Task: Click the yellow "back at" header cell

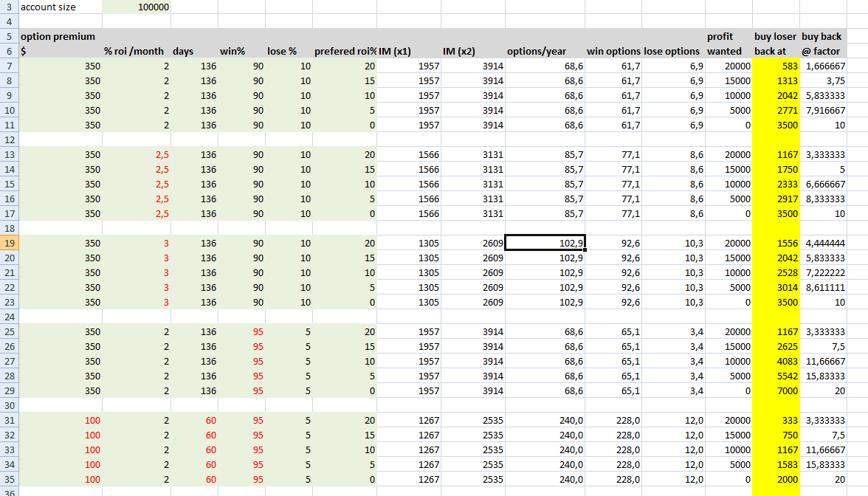Action: point(776,51)
